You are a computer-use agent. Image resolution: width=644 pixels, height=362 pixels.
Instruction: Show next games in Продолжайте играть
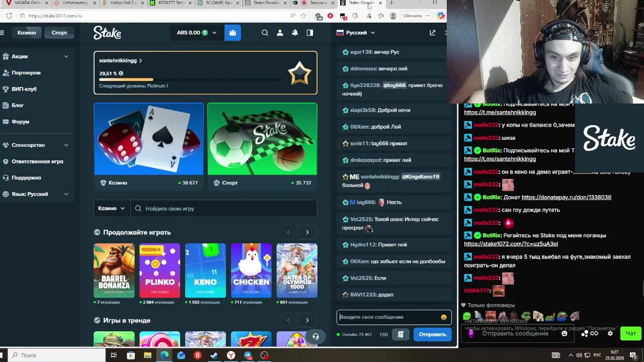(x=307, y=232)
